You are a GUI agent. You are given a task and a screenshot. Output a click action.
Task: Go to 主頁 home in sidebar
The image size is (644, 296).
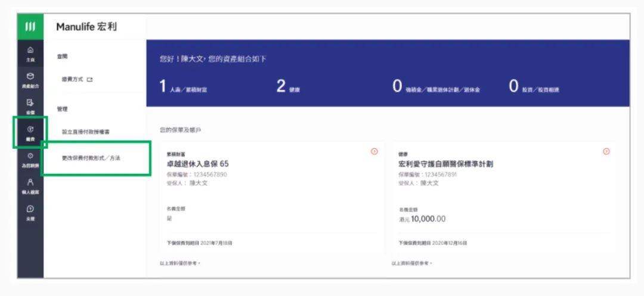pos(30,54)
